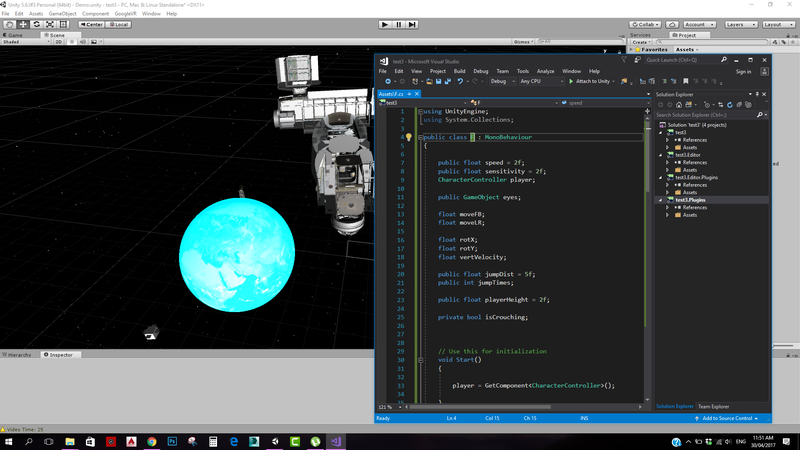The image size is (800, 450).
Task: Click the Visual Studio icon in taskbar
Action: 337,441
